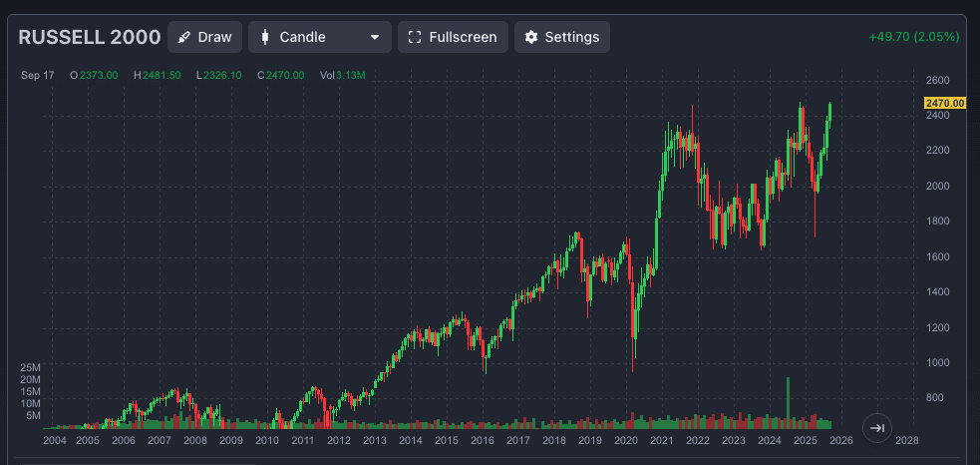Image resolution: width=980 pixels, height=465 pixels.
Task: Click the Fullscreen expand-corners icon
Action: pyautogui.click(x=415, y=37)
